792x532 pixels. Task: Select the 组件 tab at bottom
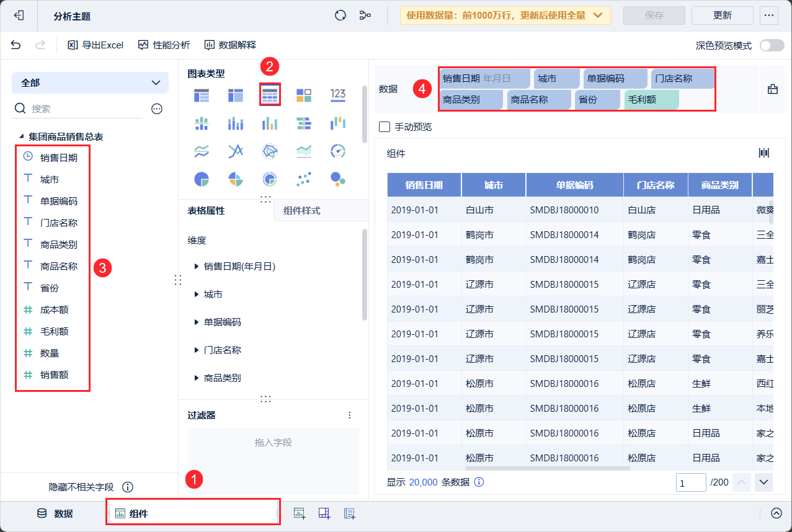(192, 513)
